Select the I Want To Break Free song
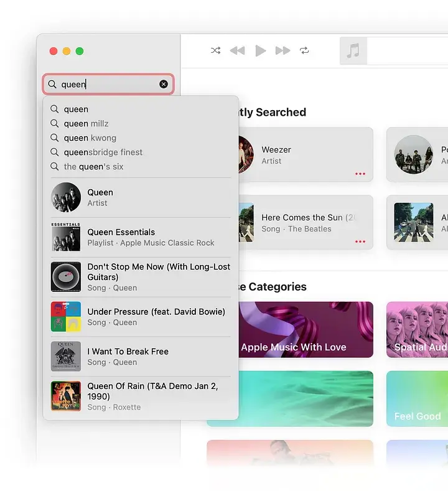 click(141, 357)
